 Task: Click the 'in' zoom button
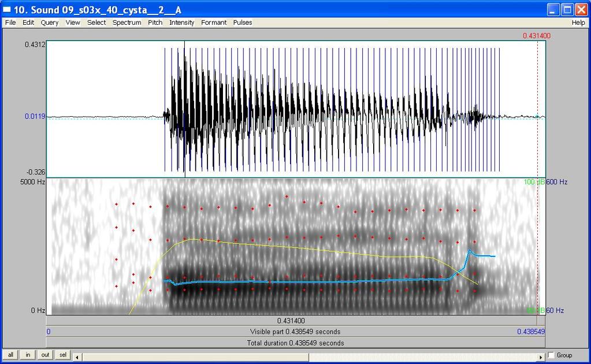[28, 355]
